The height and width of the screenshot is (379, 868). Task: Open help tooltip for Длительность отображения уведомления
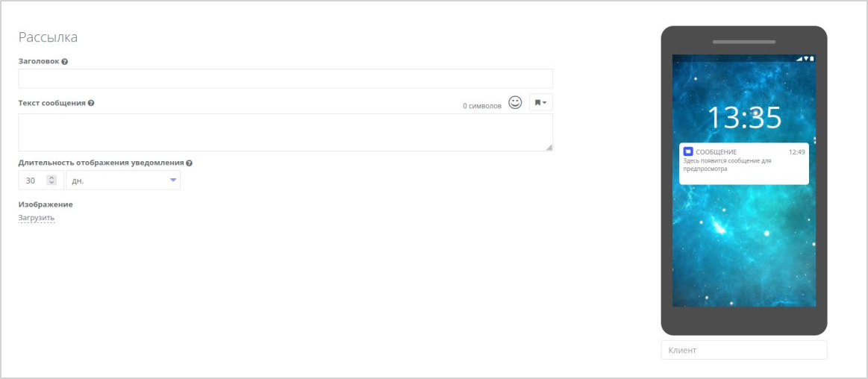point(190,163)
